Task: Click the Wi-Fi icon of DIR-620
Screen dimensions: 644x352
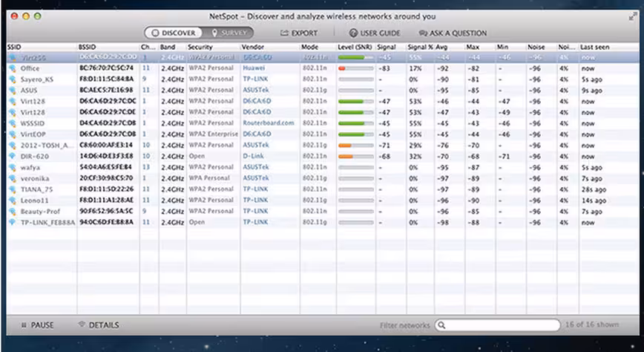Action: pyautogui.click(x=13, y=156)
